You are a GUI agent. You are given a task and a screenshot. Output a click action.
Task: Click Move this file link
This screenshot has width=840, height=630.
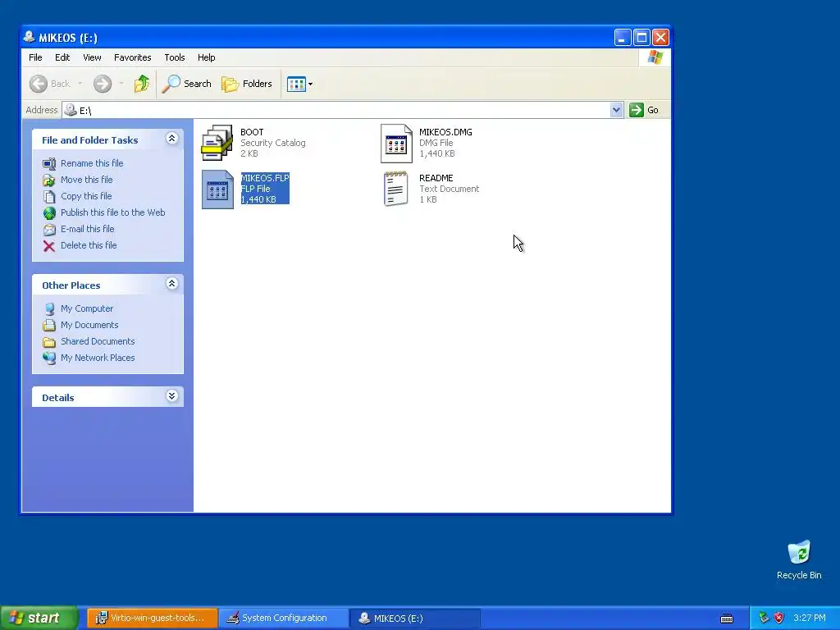(x=86, y=180)
